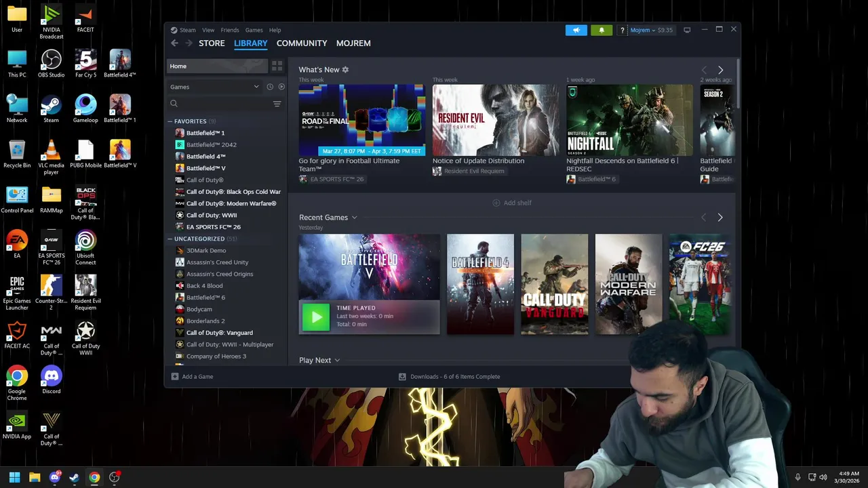Select Borderlands 2 in library list
Screen dimensions: 868x488
(205, 321)
